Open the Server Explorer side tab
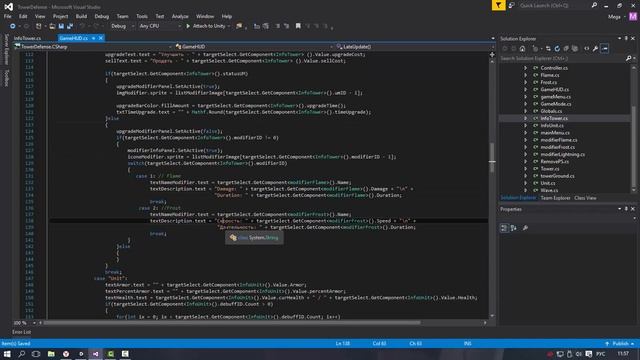 [6, 49]
